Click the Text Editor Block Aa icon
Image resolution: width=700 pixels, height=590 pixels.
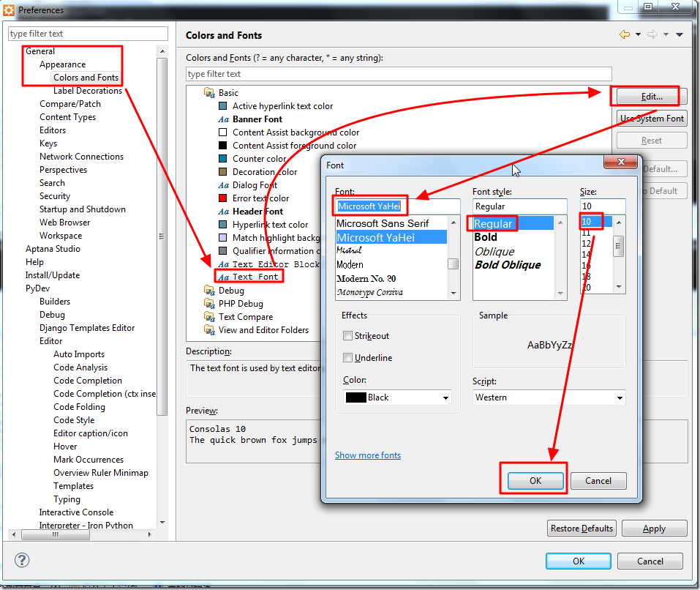[223, 264]
